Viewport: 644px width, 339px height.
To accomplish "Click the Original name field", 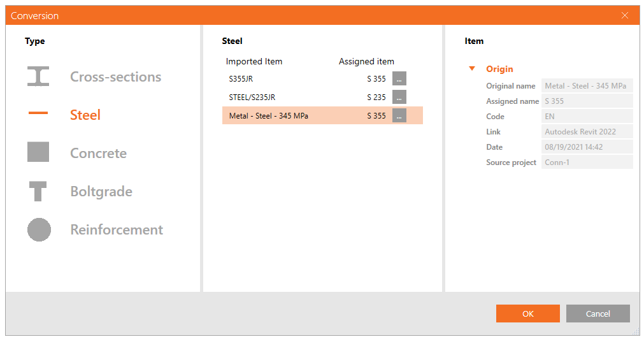I will 586,86.
